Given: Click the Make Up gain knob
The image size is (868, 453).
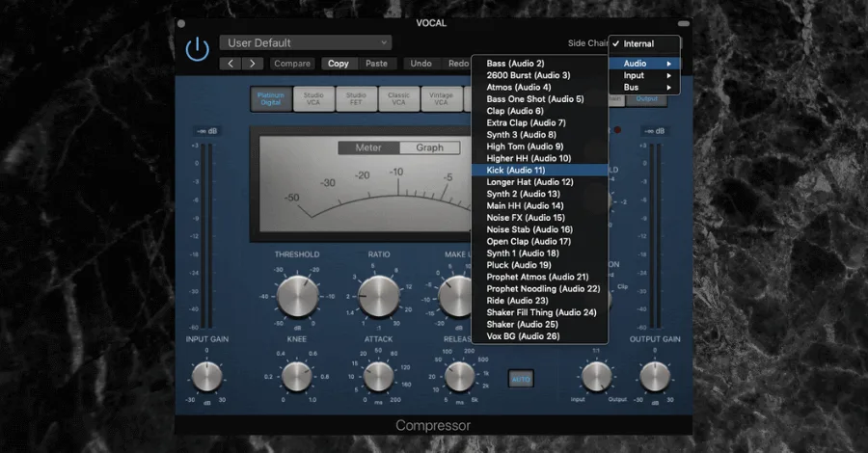Looking at the screenshot, I should [x=455, y=297].
